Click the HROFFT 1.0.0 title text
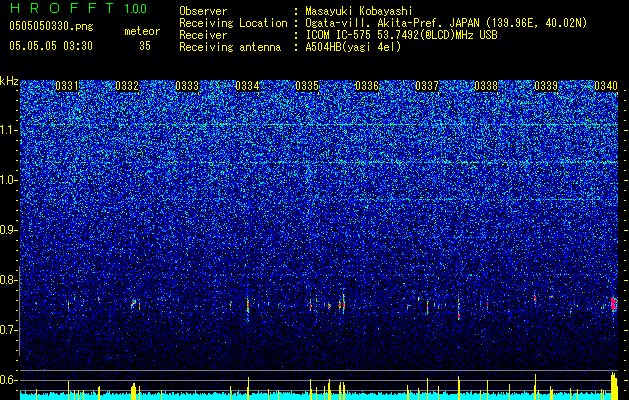This screenshot has height=400, width=629. tap(78, 8)
